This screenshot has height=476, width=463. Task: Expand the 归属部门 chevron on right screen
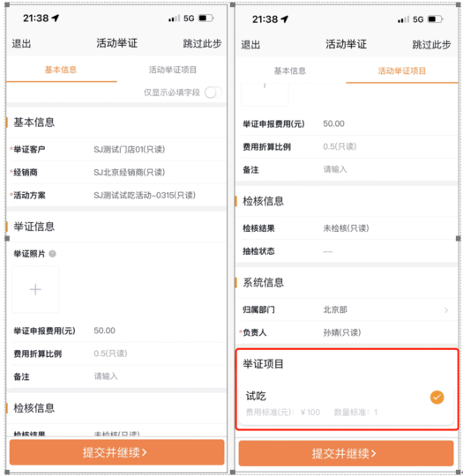click(x=446, y=310)
